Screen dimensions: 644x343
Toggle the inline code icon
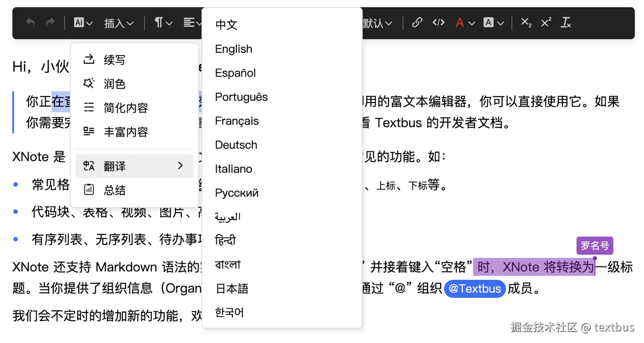pyautogui.click(x=438, y=22)
